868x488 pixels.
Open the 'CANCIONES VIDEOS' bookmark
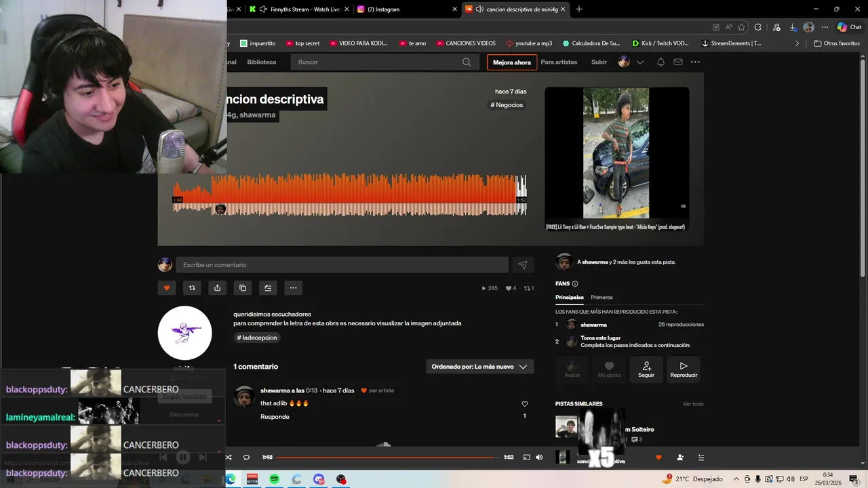(465, 43)
